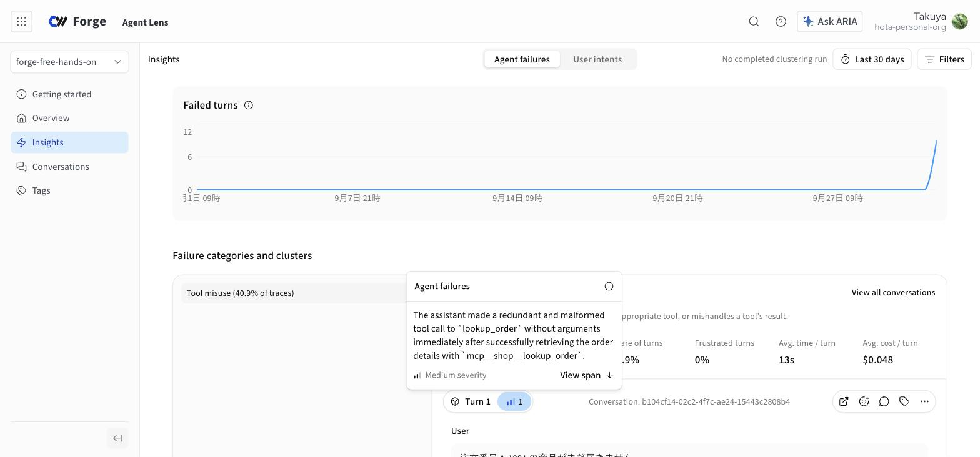Click View all conversations link

tap(893, 292)
